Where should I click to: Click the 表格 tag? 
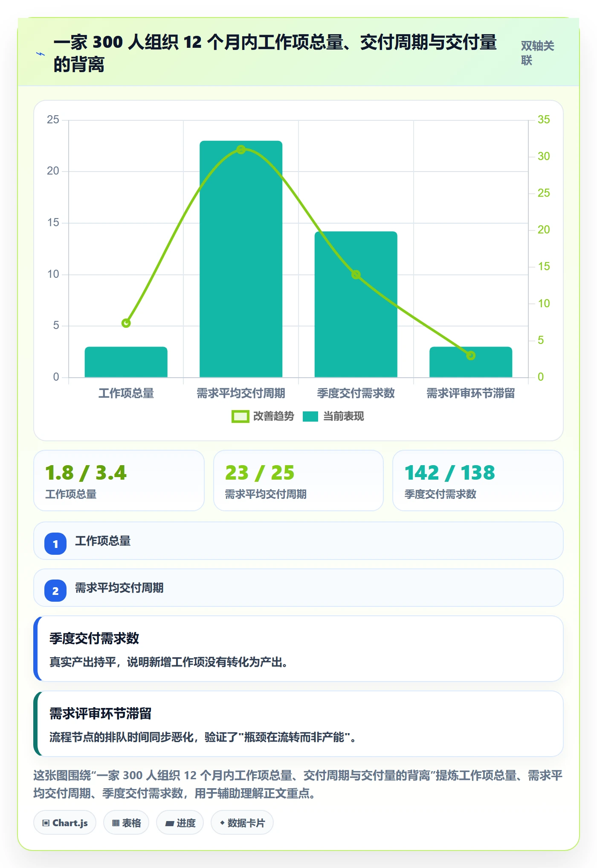(126, 823)
